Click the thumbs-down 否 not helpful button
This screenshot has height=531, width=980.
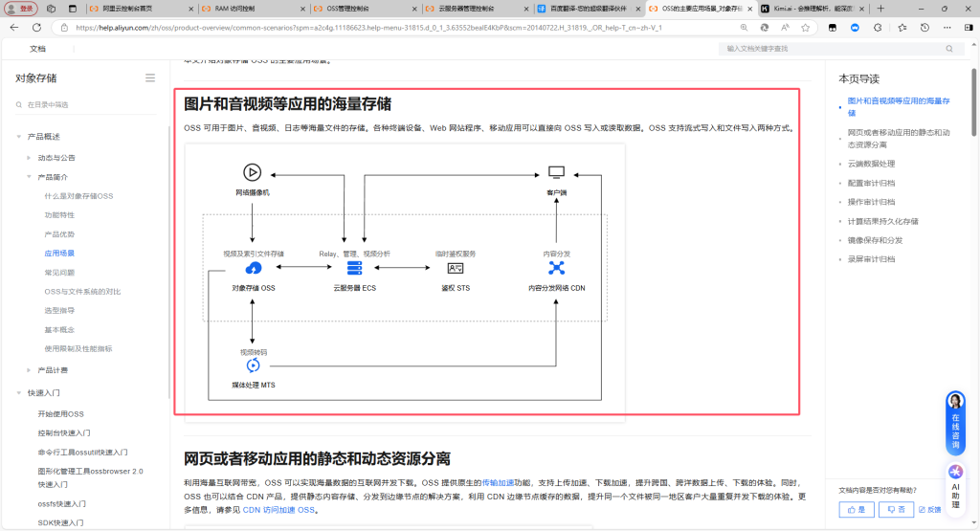(895, 510)
